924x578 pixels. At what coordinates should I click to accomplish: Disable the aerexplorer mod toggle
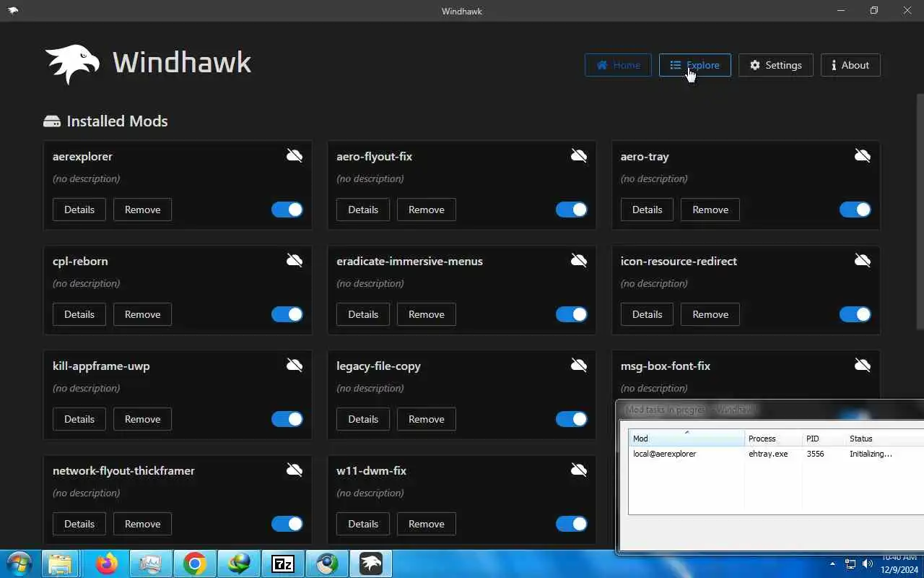tap(287, 210)
